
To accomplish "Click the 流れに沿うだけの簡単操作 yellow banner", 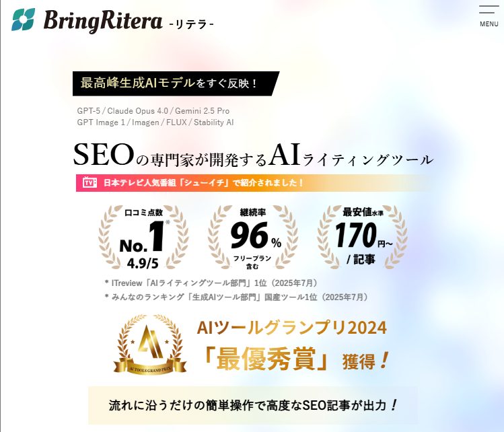I will (253, 405).
